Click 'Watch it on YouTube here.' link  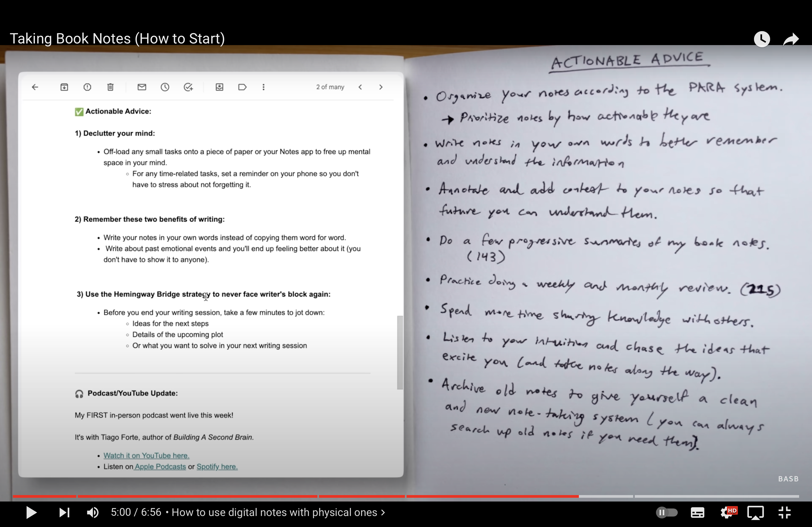click(x=146, y=455)
